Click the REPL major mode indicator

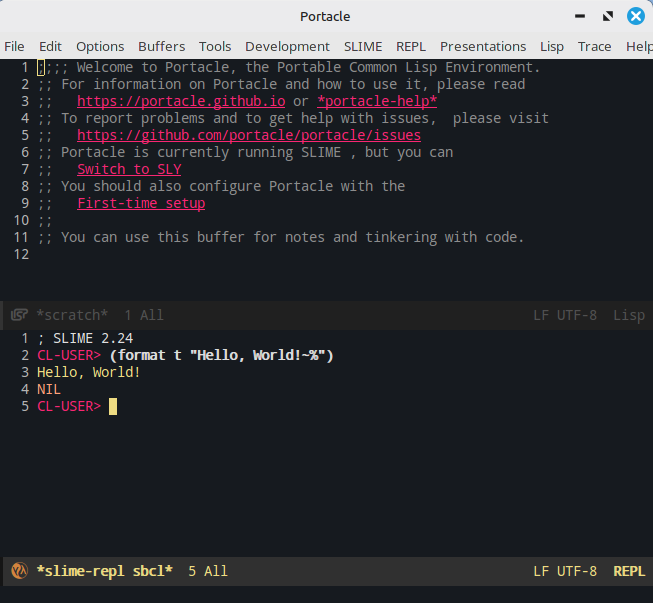pos(629,571)
